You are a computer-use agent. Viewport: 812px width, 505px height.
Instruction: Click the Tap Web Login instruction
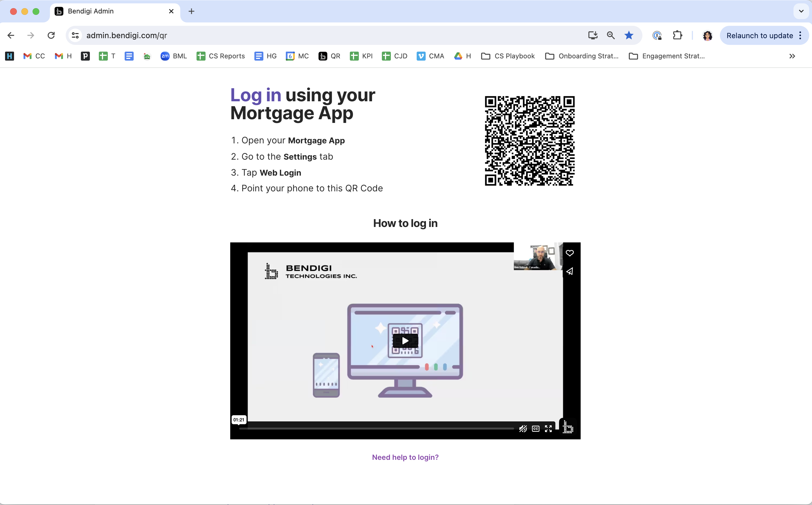[271, 173]
